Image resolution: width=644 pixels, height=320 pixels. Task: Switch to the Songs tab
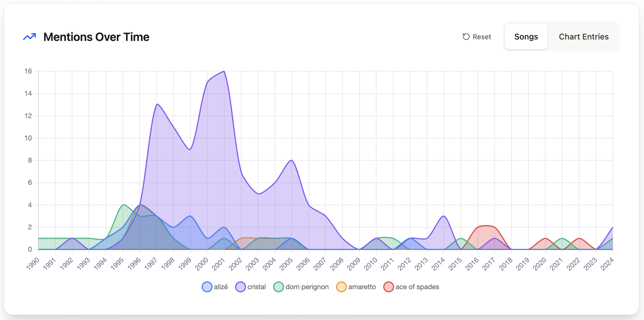click(526, 37)
